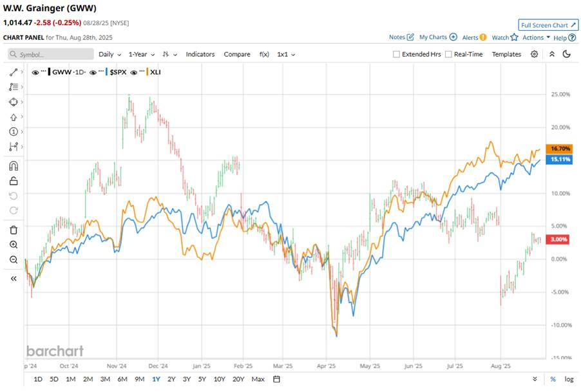The width and height of the screenshot is (581, 392).
Task: Focus the Symbol search field
Action: click(x=51, y=55)
